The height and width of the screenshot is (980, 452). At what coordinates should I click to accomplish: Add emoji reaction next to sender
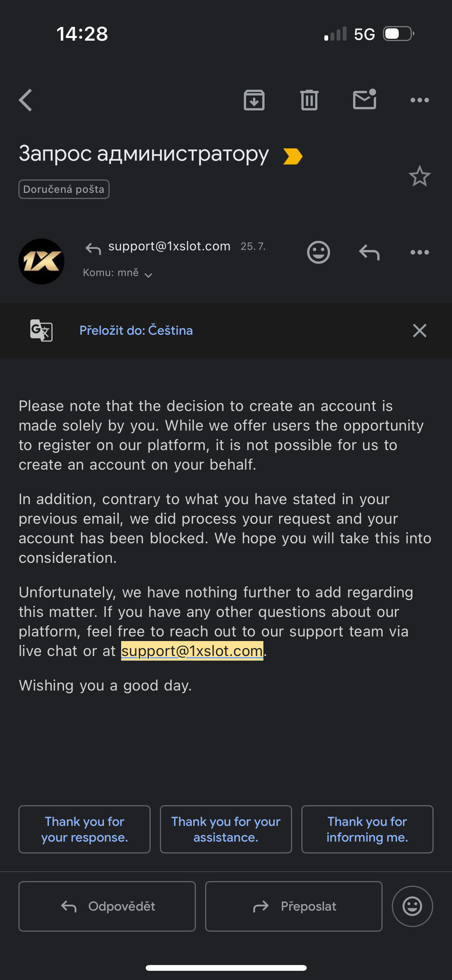(318, 252)
